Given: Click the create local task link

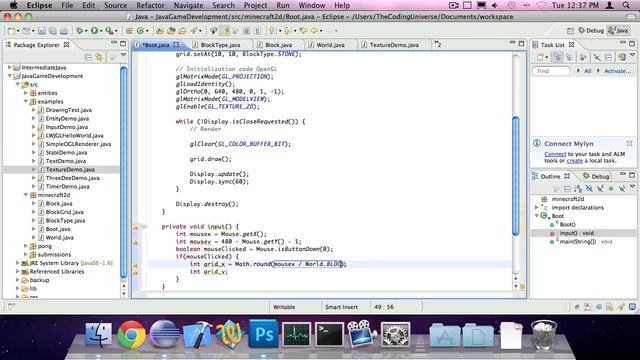Looking at the screenshot, I should 575,161.
